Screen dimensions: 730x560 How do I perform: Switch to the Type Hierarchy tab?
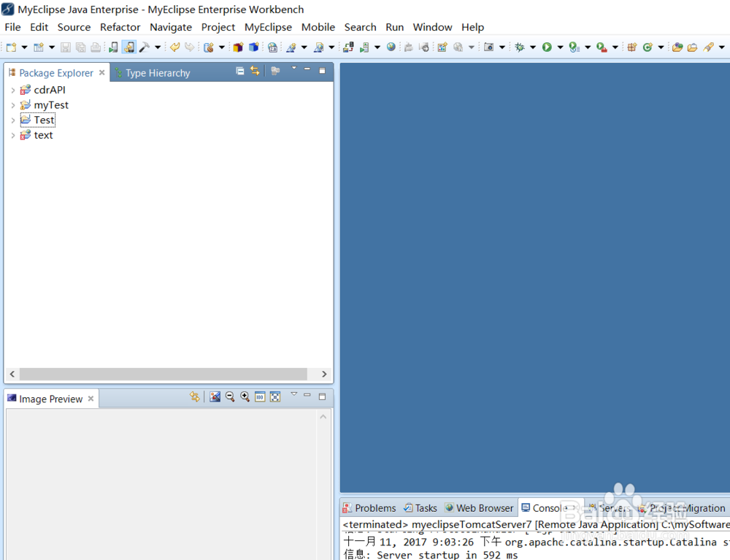[153, 73]
